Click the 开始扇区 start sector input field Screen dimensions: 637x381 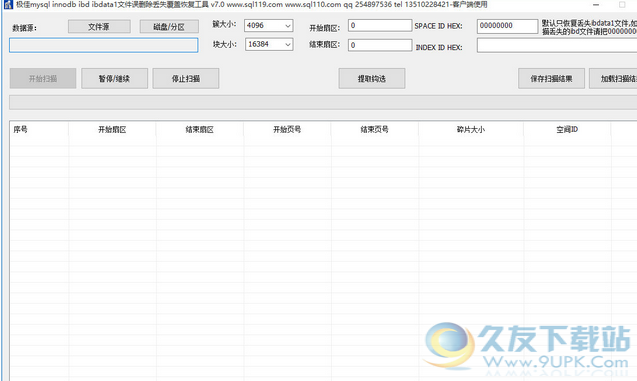(380, 26)
